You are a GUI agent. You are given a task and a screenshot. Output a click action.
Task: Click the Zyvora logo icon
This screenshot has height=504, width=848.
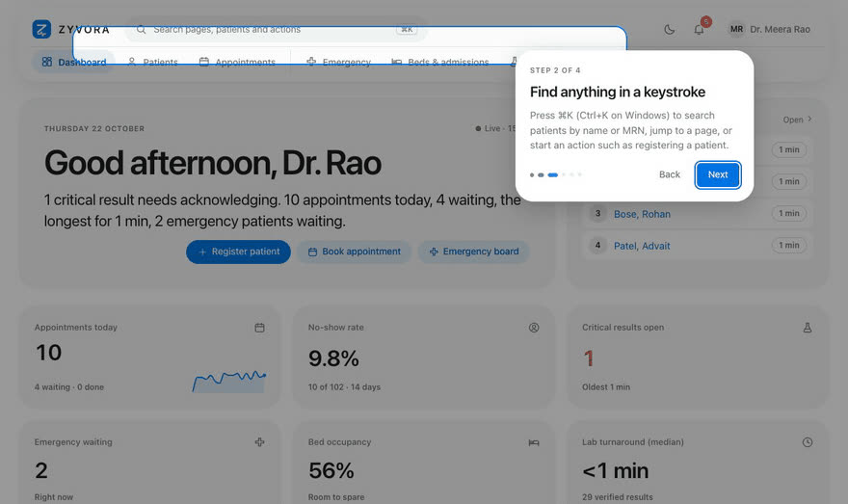41,29
